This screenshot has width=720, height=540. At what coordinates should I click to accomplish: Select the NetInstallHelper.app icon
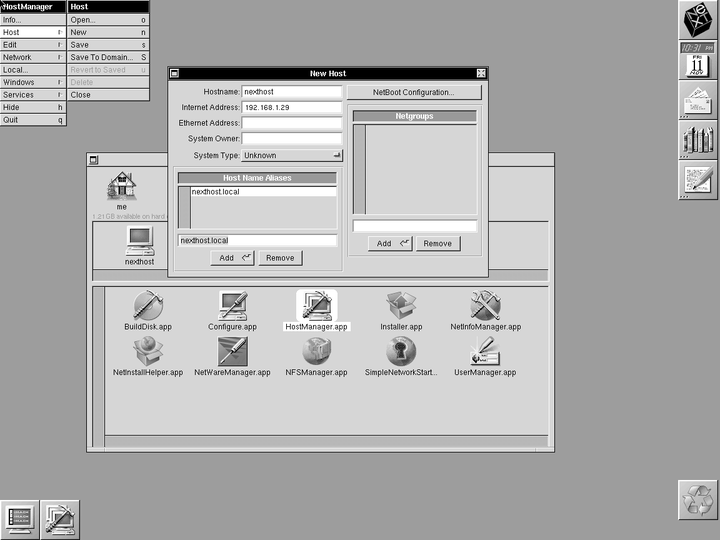click(148, 351)
